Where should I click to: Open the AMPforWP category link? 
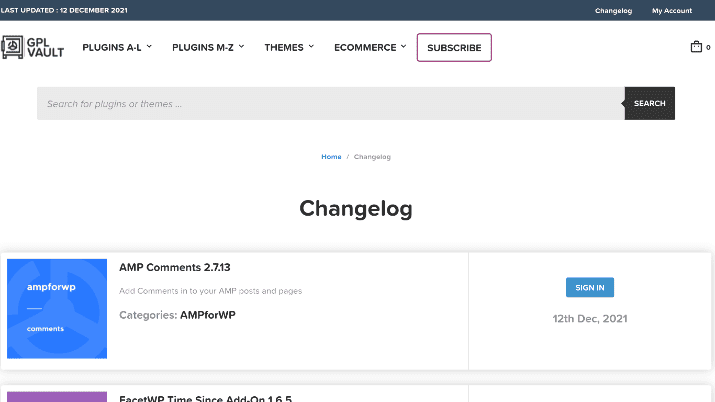(x=207, y=315)
